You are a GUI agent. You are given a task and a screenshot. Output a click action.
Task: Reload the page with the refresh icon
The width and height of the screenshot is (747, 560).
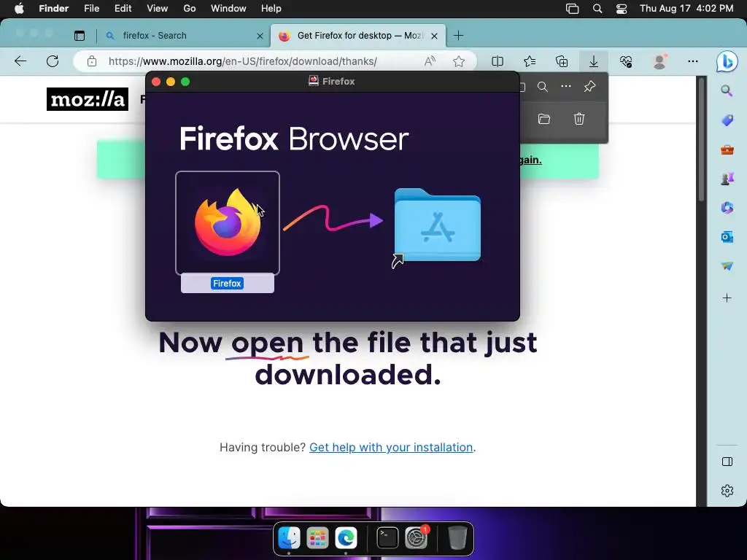(x=53, y=61)
